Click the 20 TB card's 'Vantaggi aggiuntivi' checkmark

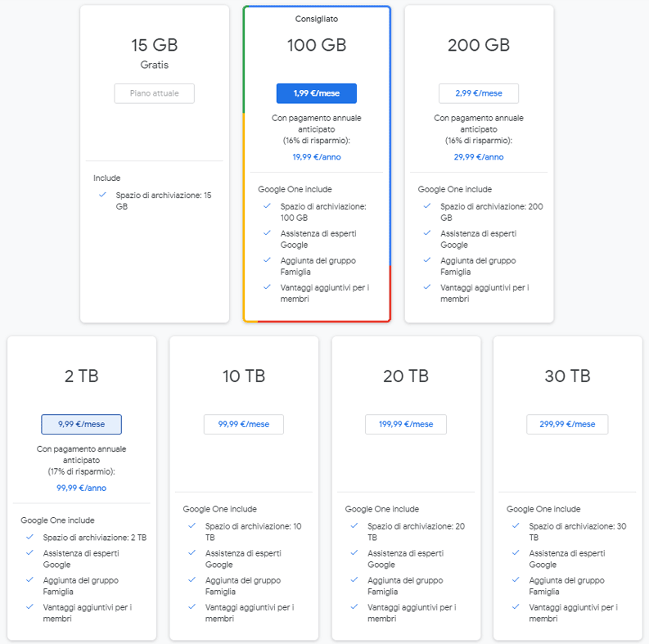point(354,606)
